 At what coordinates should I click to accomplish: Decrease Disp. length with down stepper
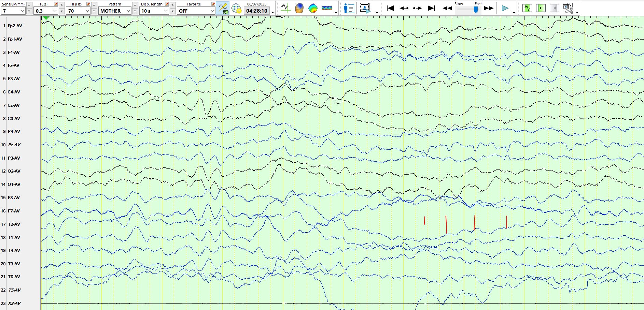(x=172, y=11)
